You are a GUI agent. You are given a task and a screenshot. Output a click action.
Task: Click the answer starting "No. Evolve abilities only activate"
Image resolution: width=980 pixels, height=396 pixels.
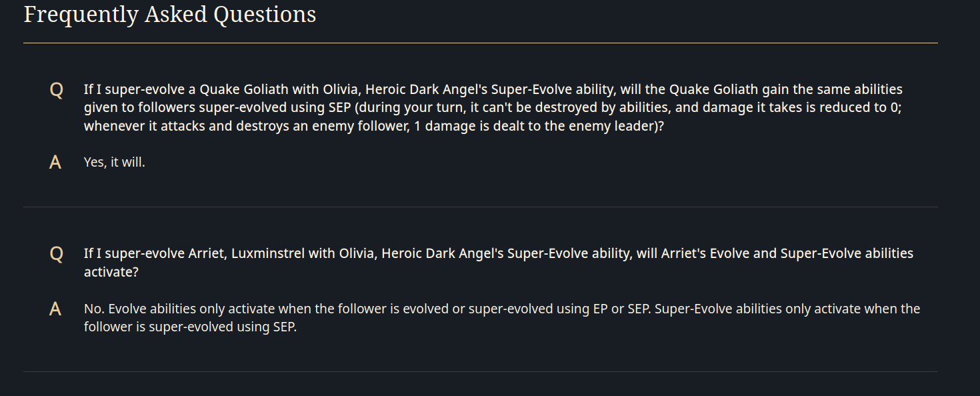pos(502,317)
